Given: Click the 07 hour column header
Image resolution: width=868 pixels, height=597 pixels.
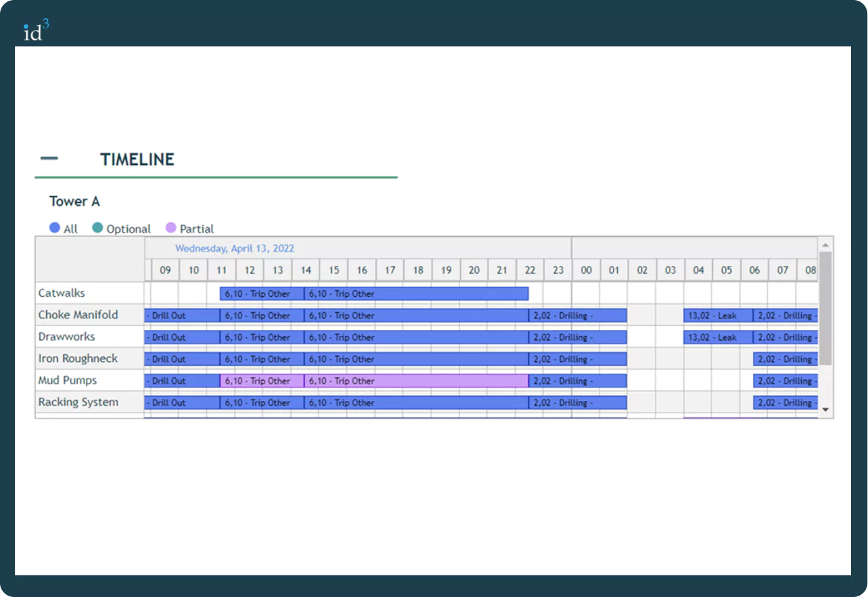Looking at the screenshot, I should point(783,270).
